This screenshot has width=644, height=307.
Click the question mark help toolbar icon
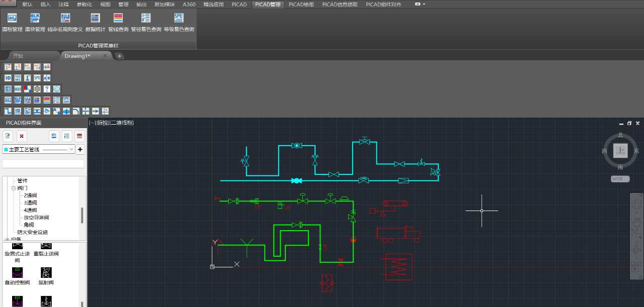pos(47,89)
